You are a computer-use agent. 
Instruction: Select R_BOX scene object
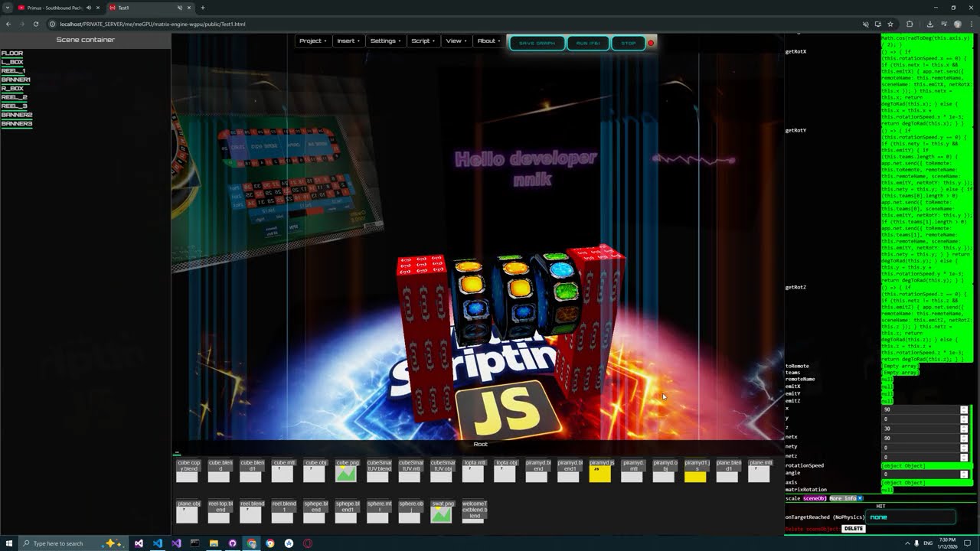pos(12,89)
